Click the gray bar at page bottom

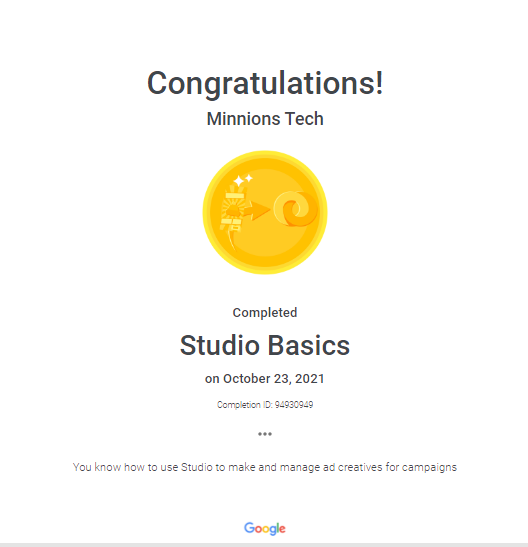point(264,545)
